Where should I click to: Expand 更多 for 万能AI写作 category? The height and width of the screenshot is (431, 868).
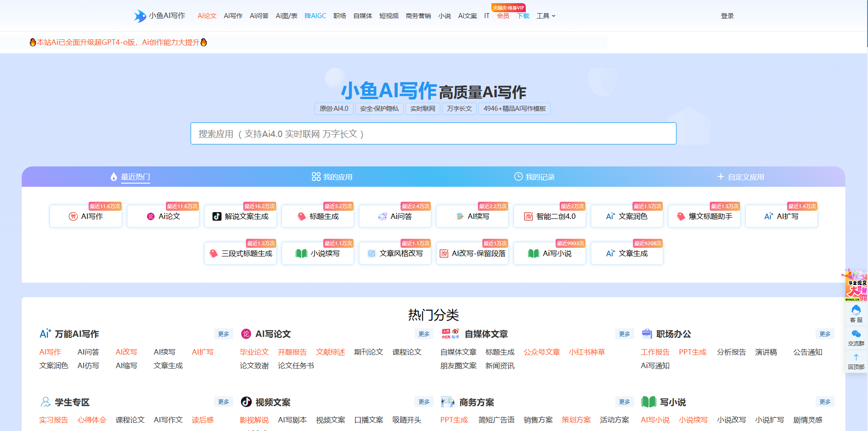(x=223, y=334)
